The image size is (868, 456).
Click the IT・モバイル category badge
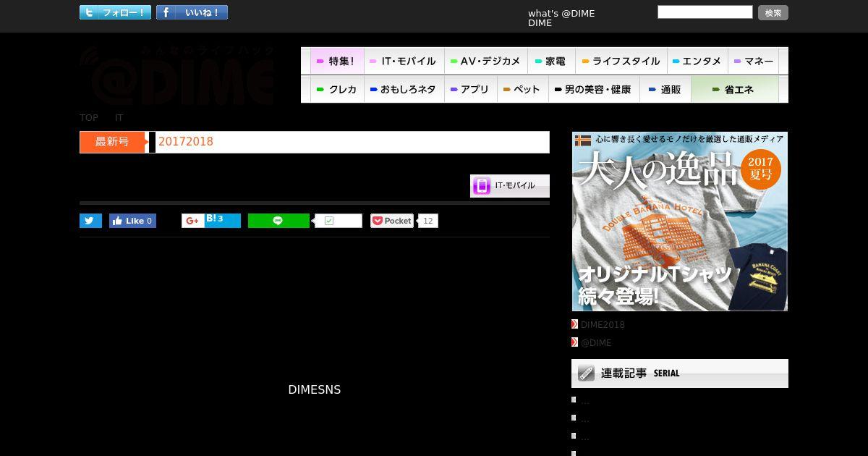(510, 186)
